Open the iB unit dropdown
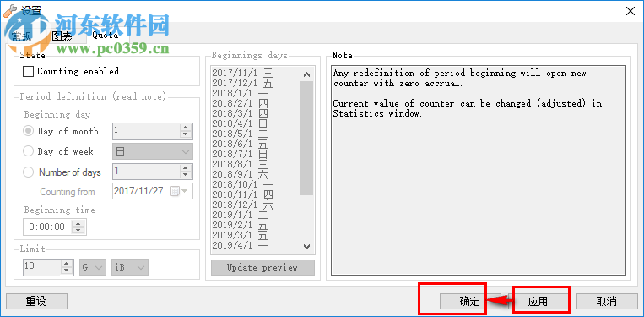The image size is (644, 317). click(x=130, y=267)
